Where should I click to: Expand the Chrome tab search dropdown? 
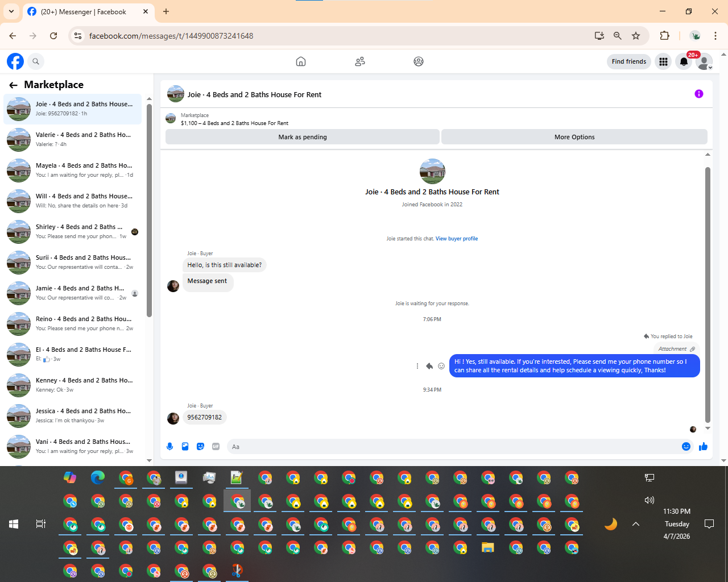point(11,11)
